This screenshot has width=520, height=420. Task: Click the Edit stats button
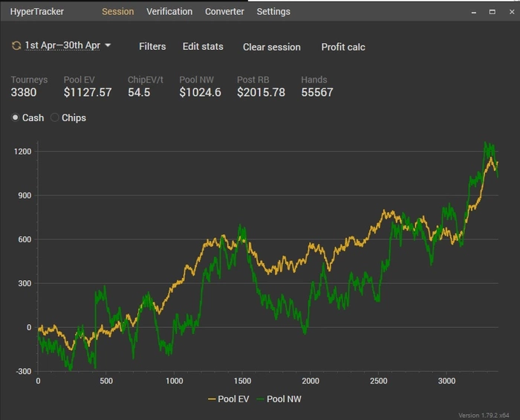[203, 46]
